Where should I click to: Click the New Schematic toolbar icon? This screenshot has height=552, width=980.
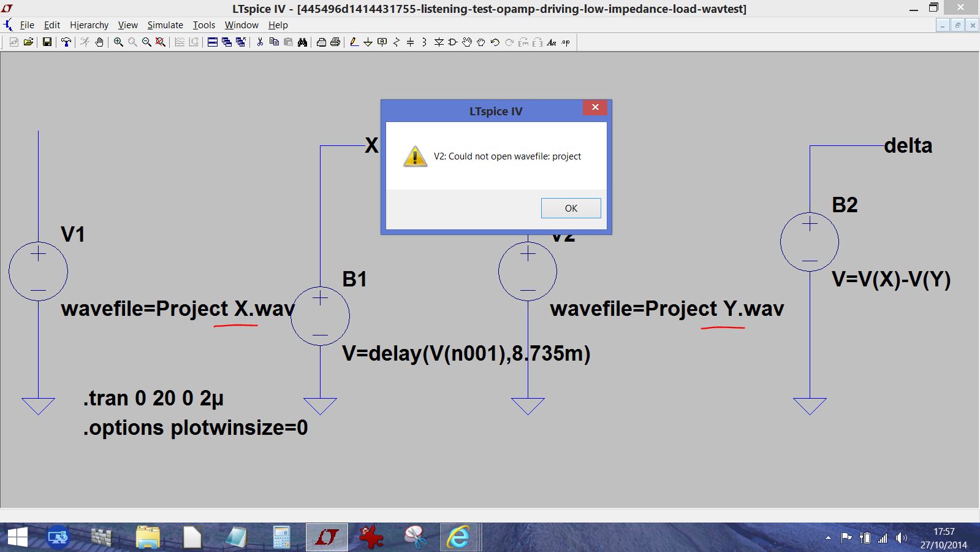(13, 42)
